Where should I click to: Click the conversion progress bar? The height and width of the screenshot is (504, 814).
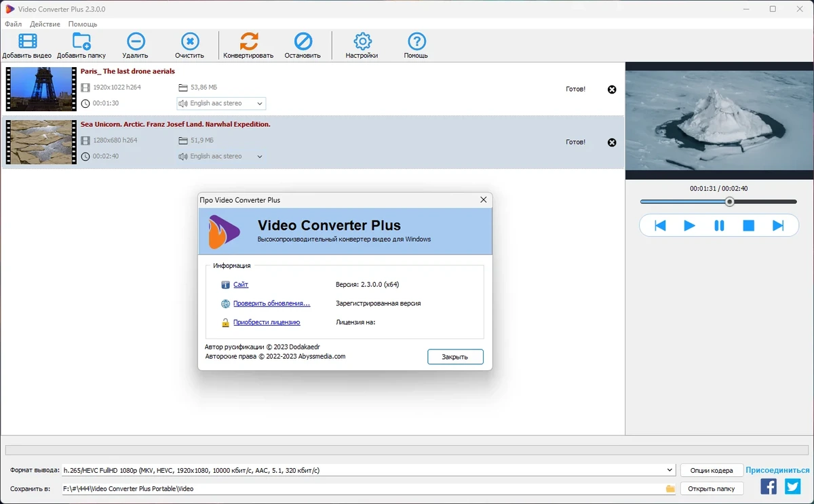click(x=407, y=450)
